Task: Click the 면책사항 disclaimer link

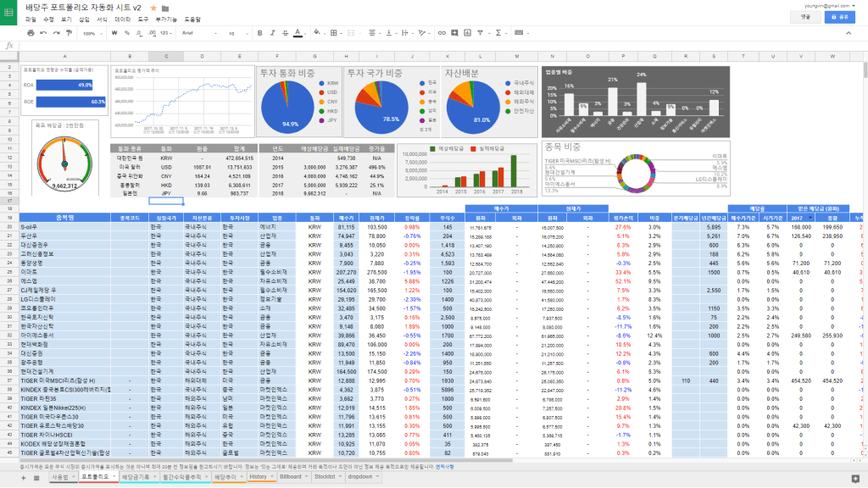Action: [444, 467]
